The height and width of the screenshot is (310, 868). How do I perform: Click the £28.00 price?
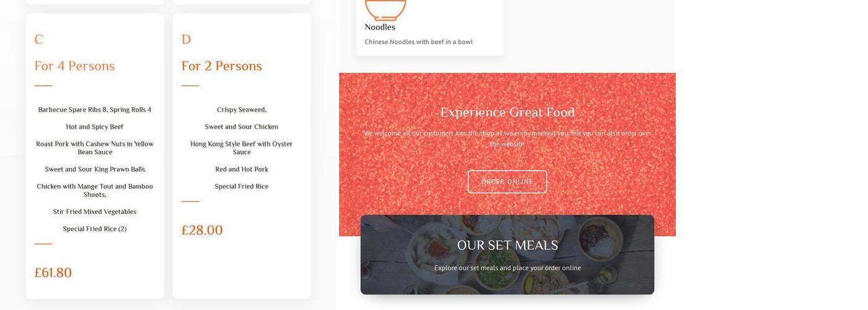point(202,230)
